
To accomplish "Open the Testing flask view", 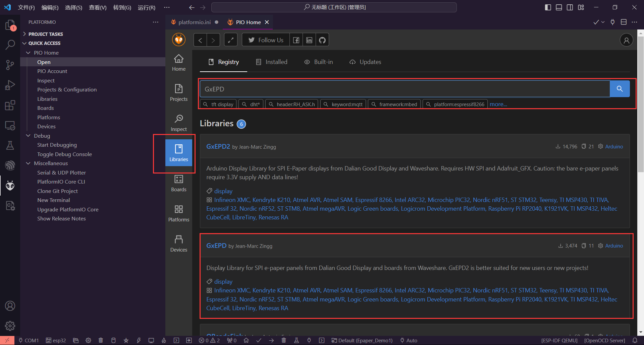I will coord(10,145).
